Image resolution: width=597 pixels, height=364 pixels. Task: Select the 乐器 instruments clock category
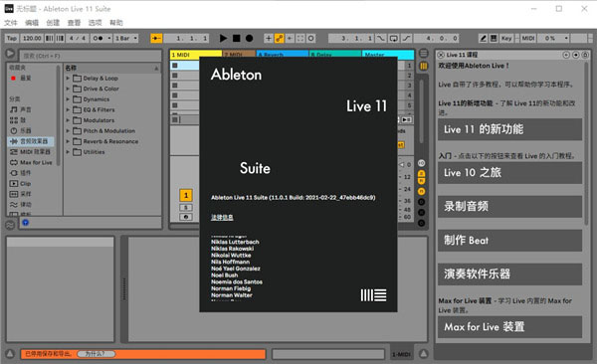click(21, 130)
